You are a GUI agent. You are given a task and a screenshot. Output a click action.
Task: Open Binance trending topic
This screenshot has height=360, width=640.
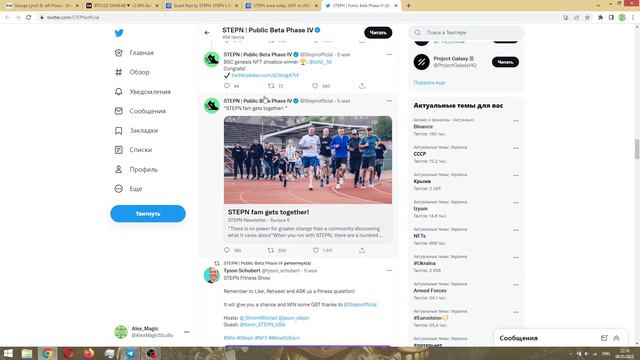423,127
